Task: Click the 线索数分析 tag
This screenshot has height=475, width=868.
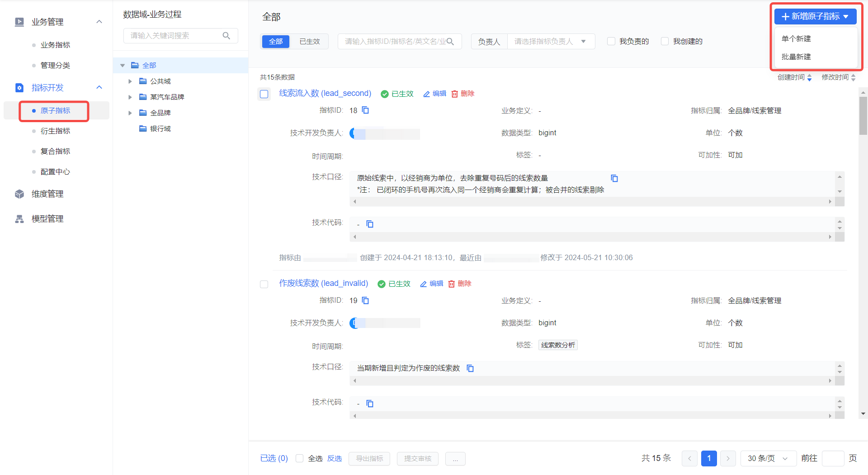Action: tap(558, 345)
